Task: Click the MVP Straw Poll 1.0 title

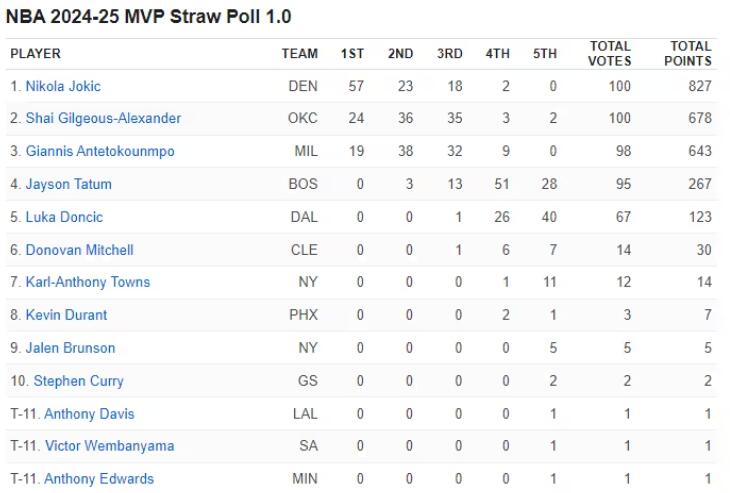Action: [149, 18]
